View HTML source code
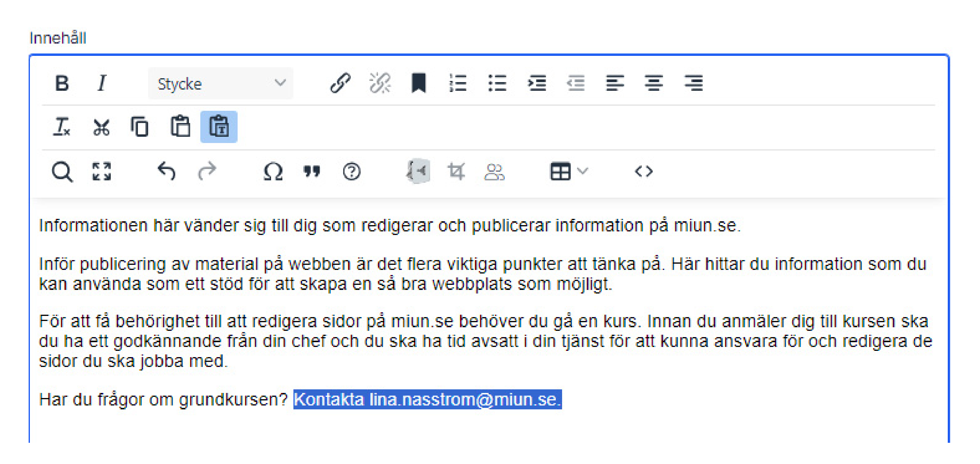Image resolution: width=980 pixels, height=464 pixels. tap(644, 171)
